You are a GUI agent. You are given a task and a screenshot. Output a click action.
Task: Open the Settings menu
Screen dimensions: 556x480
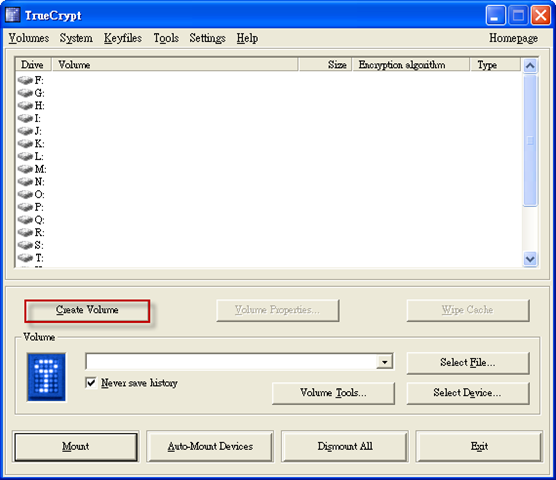point(207,38)
